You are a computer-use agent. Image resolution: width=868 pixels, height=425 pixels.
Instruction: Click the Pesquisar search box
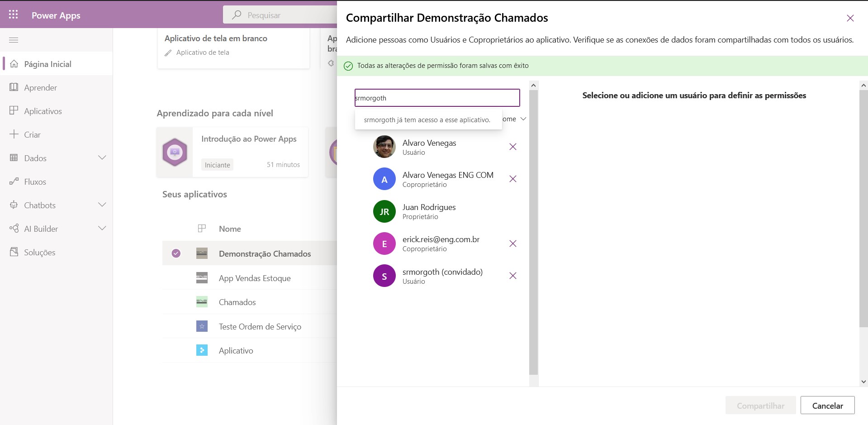(x=280, y=15)
